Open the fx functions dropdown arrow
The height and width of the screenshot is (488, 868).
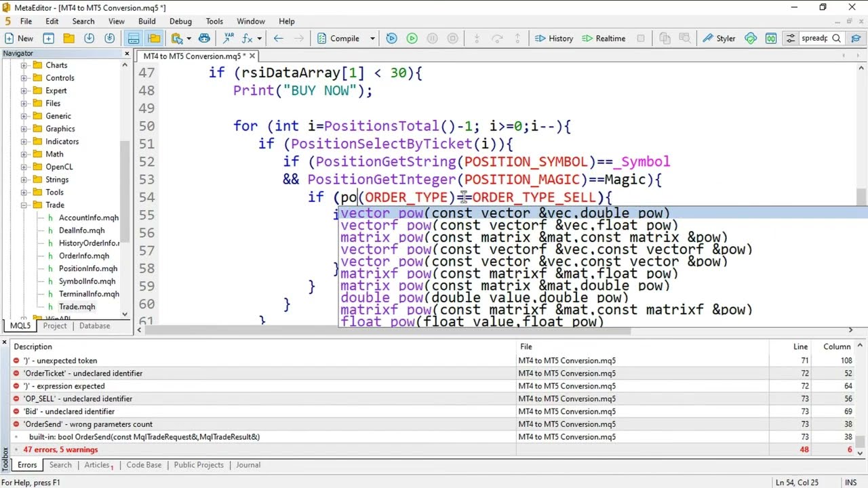(x=259, y=39)
